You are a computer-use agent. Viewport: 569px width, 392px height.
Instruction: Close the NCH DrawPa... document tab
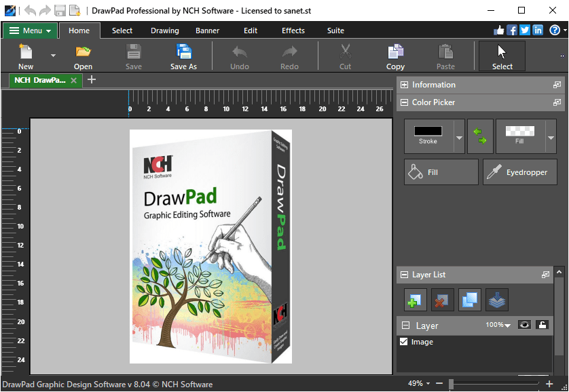click(73, 81)
